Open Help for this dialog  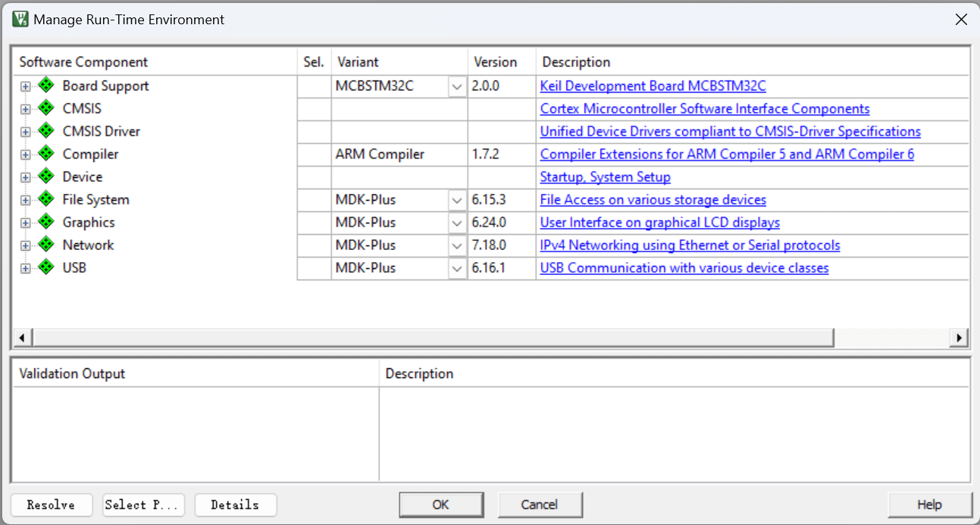coord(929,505)
